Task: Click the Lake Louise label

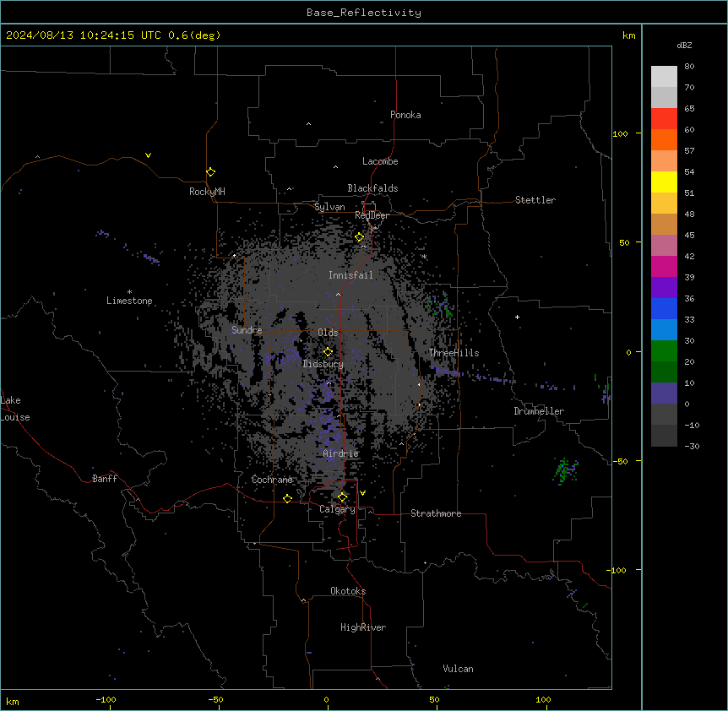Action: 15,409
